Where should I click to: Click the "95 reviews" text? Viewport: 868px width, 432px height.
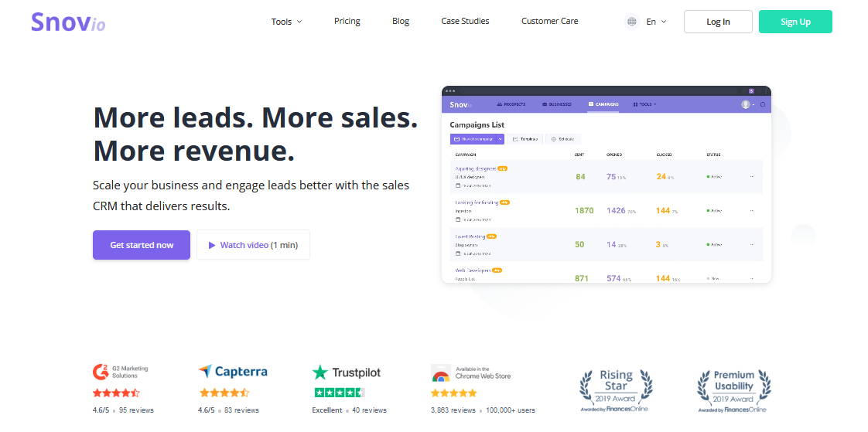136,410
